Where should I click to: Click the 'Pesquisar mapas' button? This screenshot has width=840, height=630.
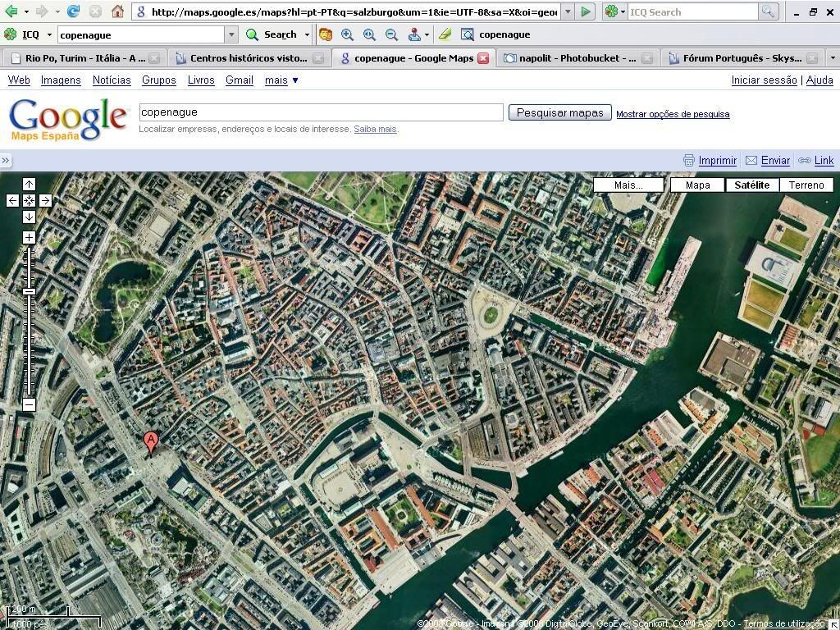point(559,113)
